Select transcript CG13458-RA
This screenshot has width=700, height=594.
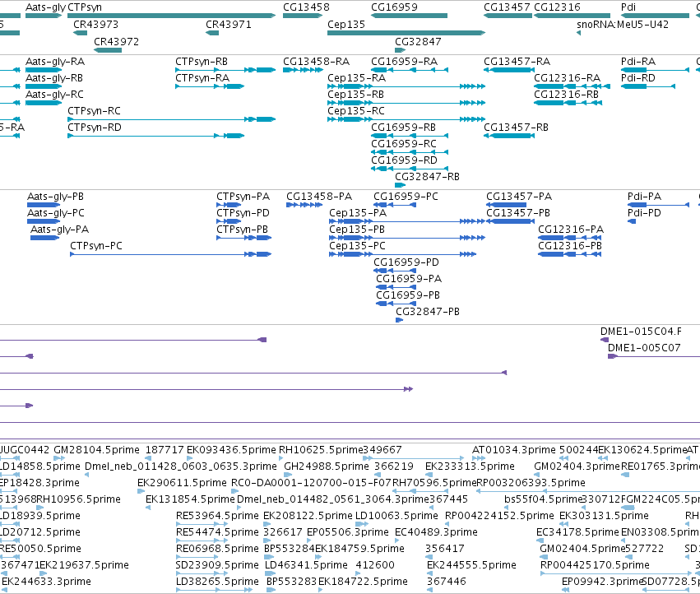316,61
